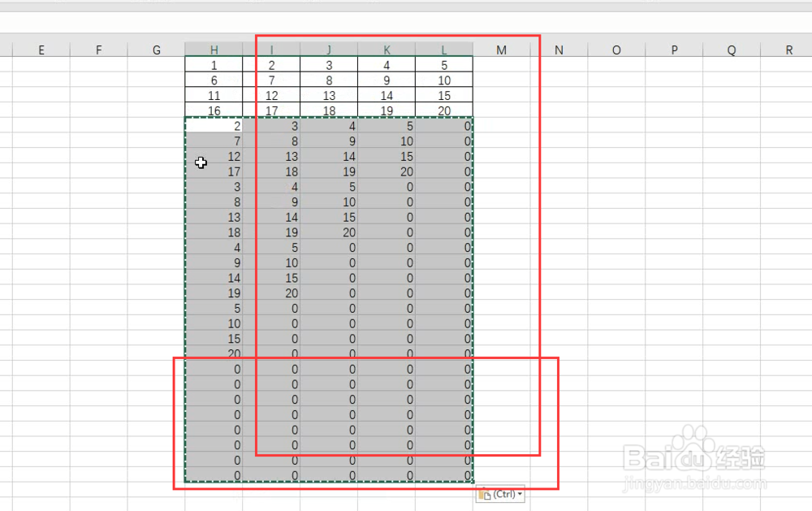Screen dimensions: 812x511
Task: Select the cell with 12 in column I
Action: (271, 95)
